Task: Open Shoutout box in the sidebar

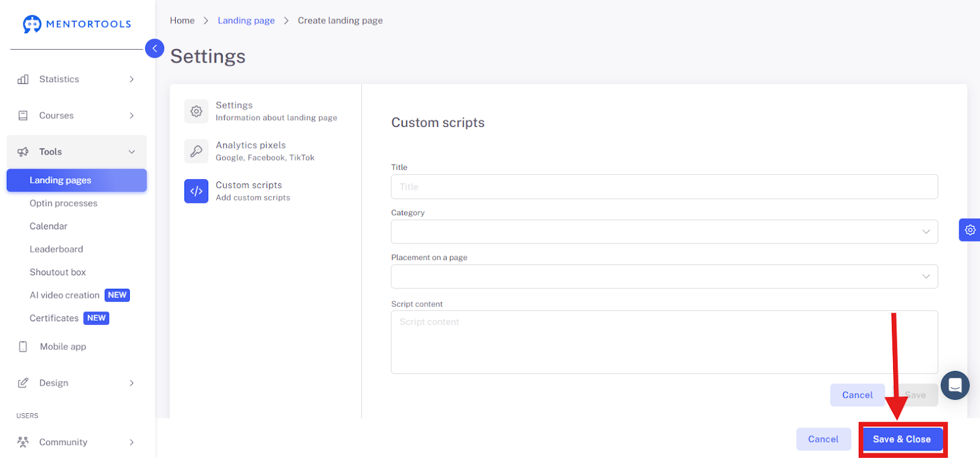Action: tap(58, 272)
